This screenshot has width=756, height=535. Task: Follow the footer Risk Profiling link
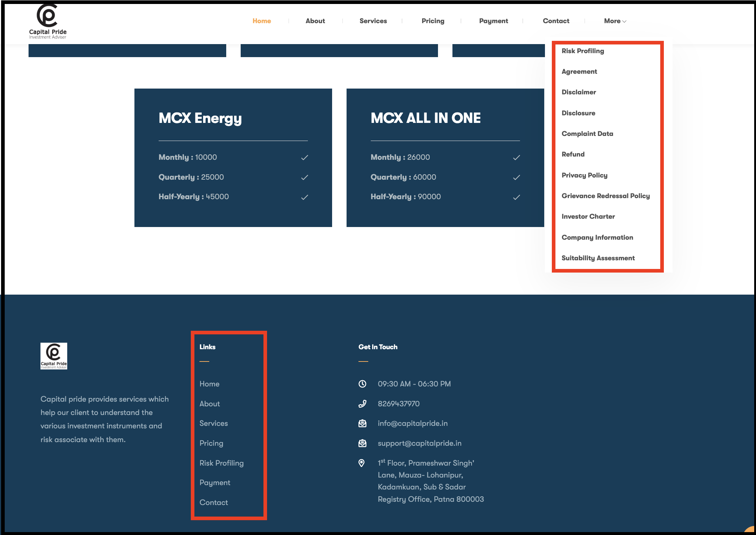point(222,463)
